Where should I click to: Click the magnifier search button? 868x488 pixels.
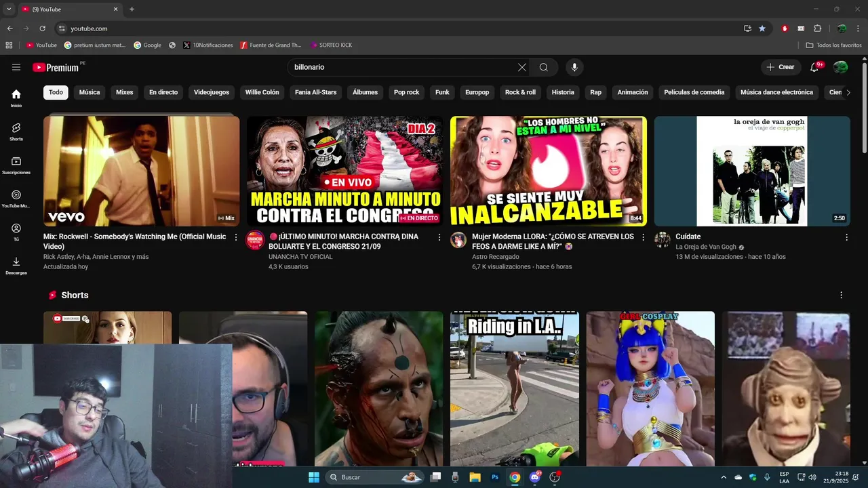[x=544, y=67]
